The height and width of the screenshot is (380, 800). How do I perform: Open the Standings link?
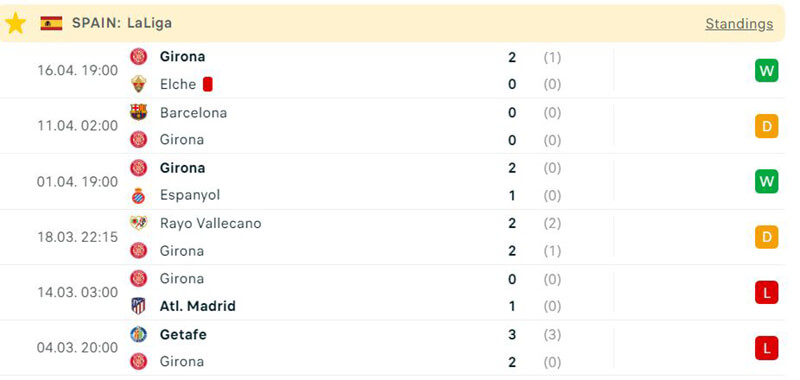pos(739,23)
